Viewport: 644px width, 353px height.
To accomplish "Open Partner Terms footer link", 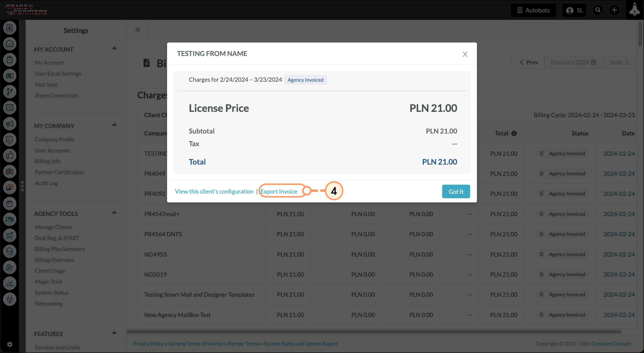I will coord(243,344).
